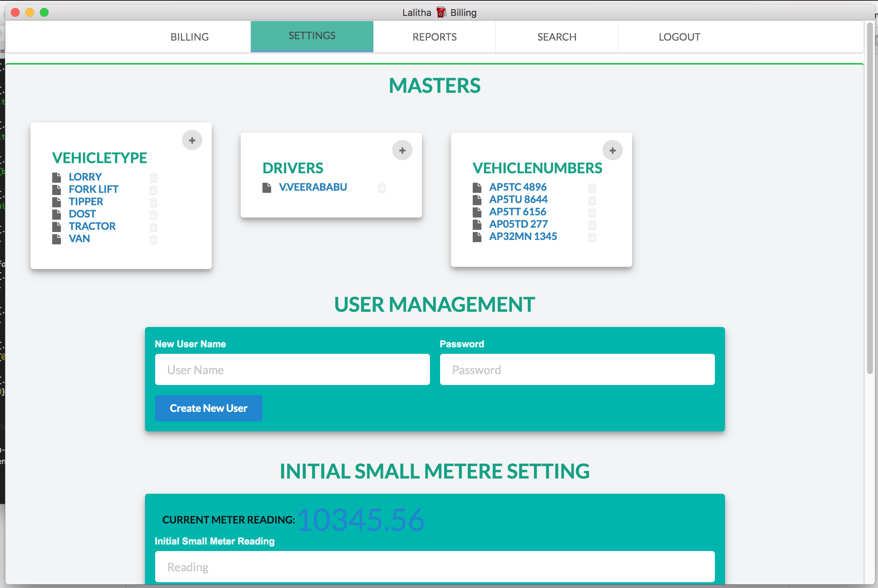Focus the Password input field
Viewport: 878px width, 588px height.
(x=577, y=369)
